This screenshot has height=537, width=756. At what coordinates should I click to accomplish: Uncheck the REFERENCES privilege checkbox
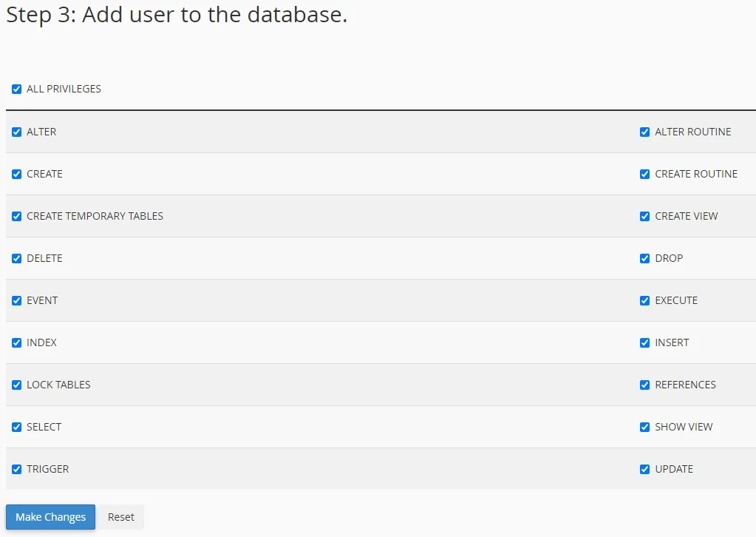click(645, 385)
